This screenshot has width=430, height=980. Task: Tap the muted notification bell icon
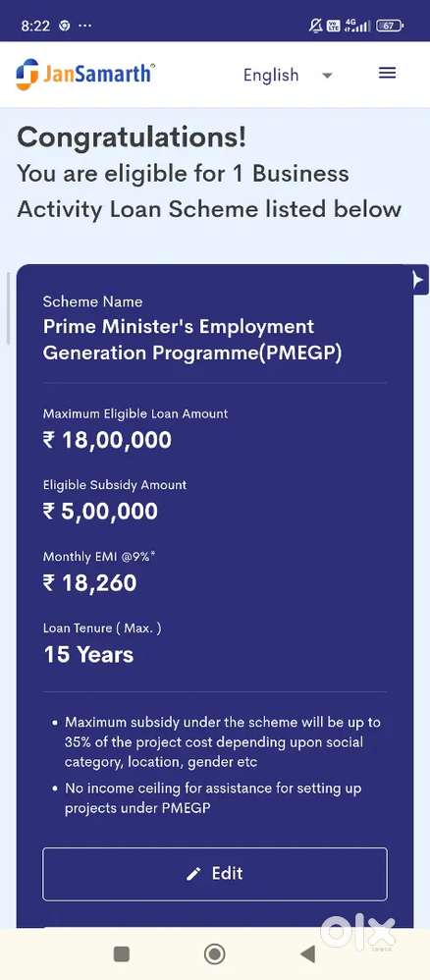(x=315, y=26)
